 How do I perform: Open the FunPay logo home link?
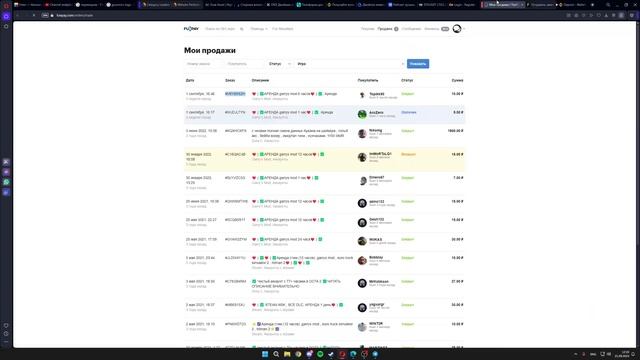191,29
